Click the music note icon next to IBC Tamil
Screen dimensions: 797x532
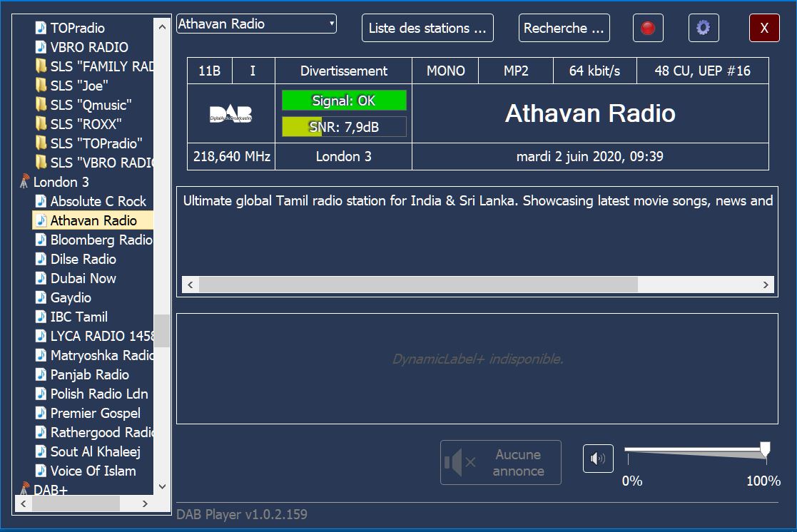[41, 317]
